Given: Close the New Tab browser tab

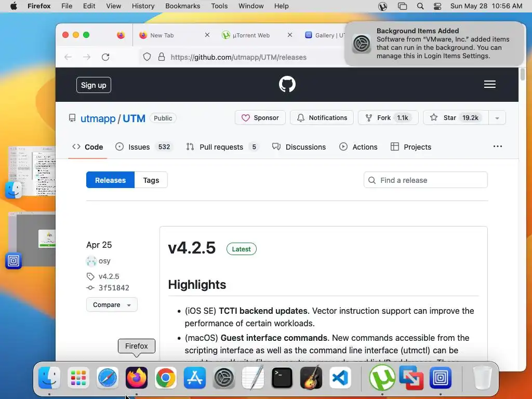Looking at the screenshot, I should (x=207, y=35).
